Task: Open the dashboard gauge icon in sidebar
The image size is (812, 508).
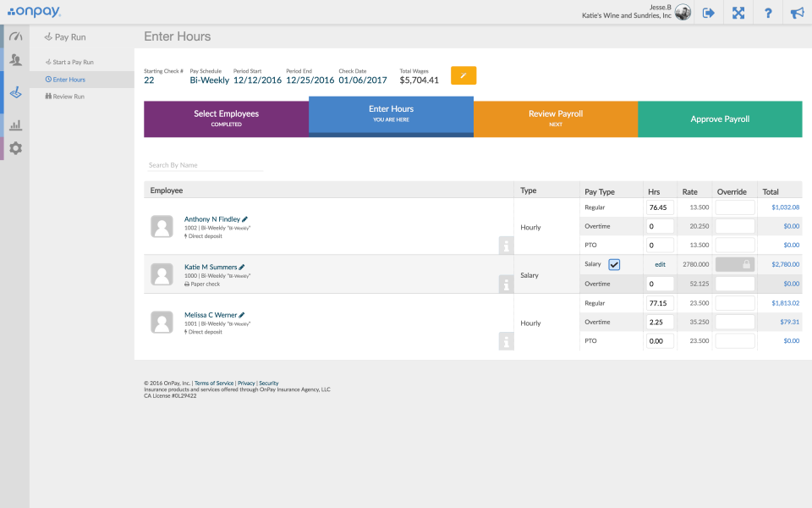Action: click(x=16, y=36)
